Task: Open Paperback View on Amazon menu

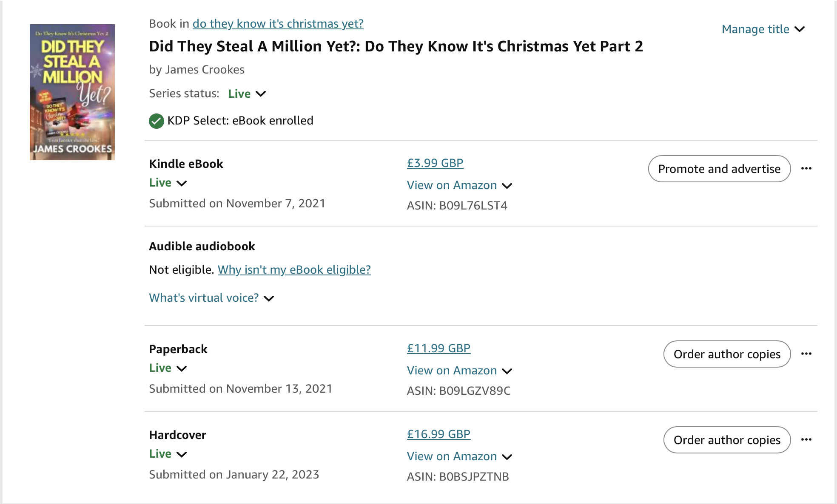Action: click(459, 371)
